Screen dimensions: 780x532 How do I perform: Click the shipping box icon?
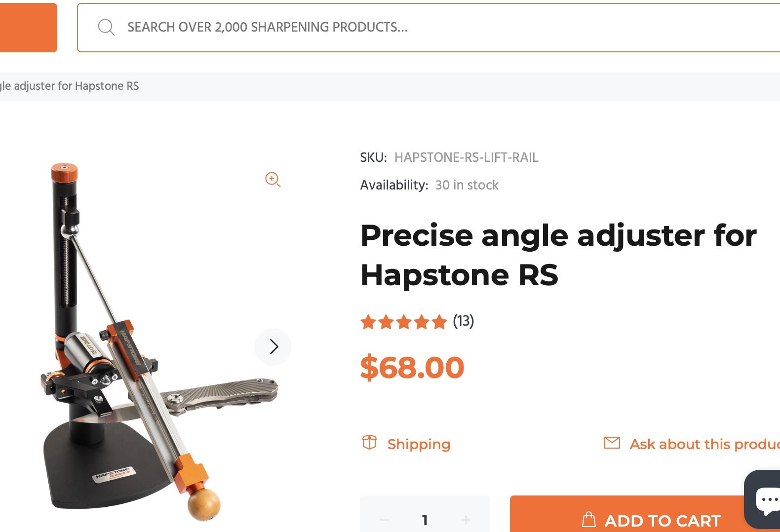pyautogui.click(x=369, y=443)
